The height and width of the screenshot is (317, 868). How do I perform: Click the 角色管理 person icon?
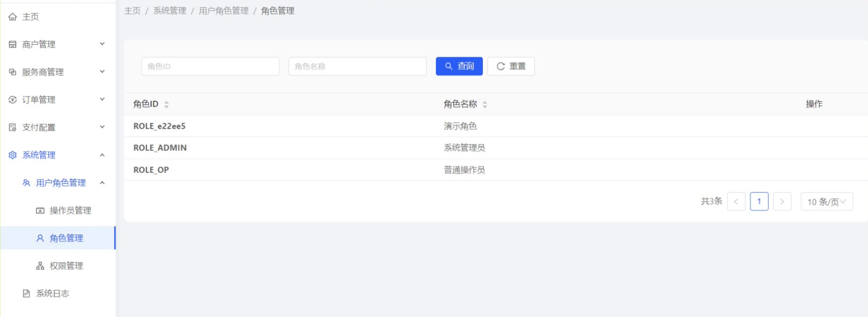click(x=40, y=238)
